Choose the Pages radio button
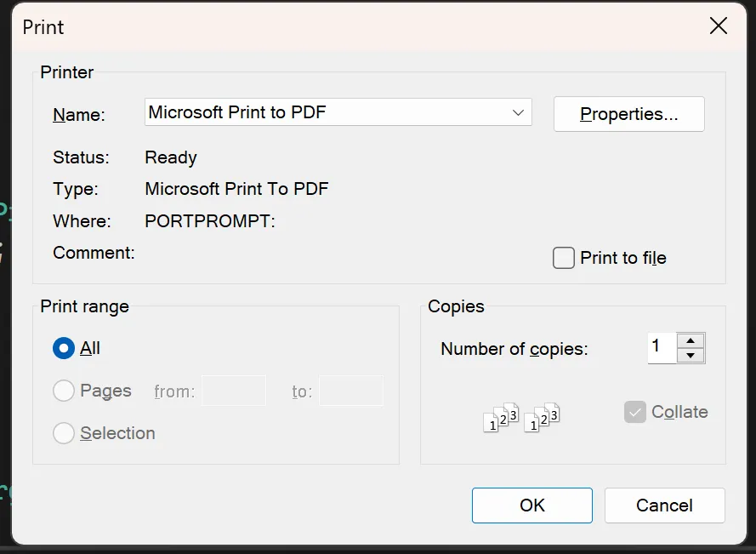 [x=64, y=391]
